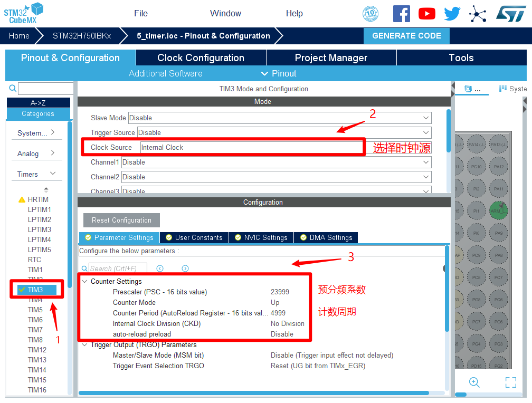532x403 pixels.
Task: Click the ST community network icon
Action: pyautogui.click(x=478, y=14)
